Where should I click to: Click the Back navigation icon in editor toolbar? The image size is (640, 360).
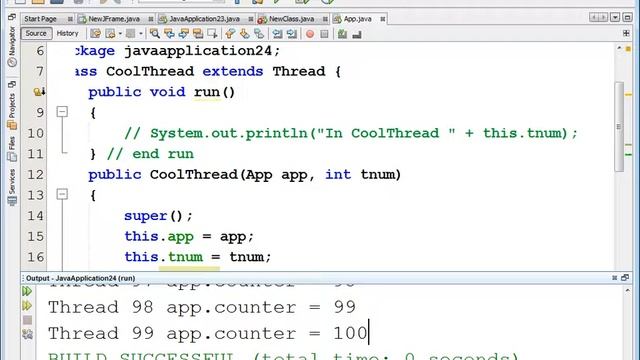tap(111, 33)
